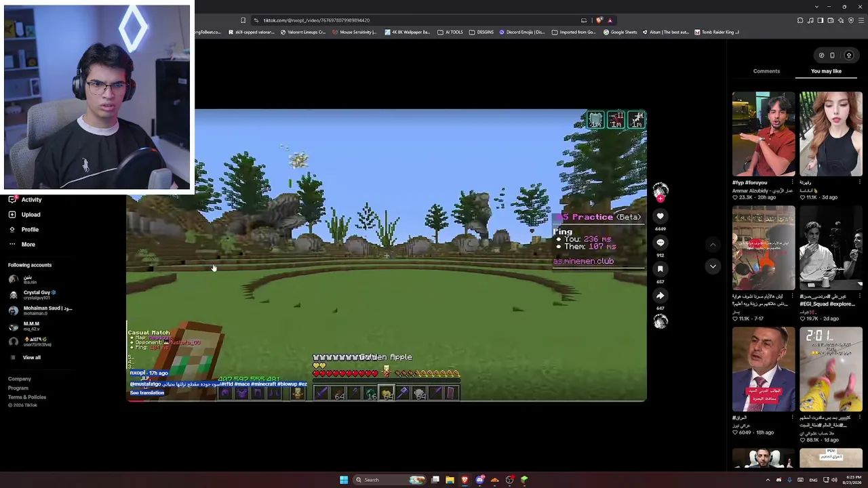Screen dimensions: 868x488
Task: Open File Explorer from the taskbar
Action: pyautogui.click(x=450, y=480)
